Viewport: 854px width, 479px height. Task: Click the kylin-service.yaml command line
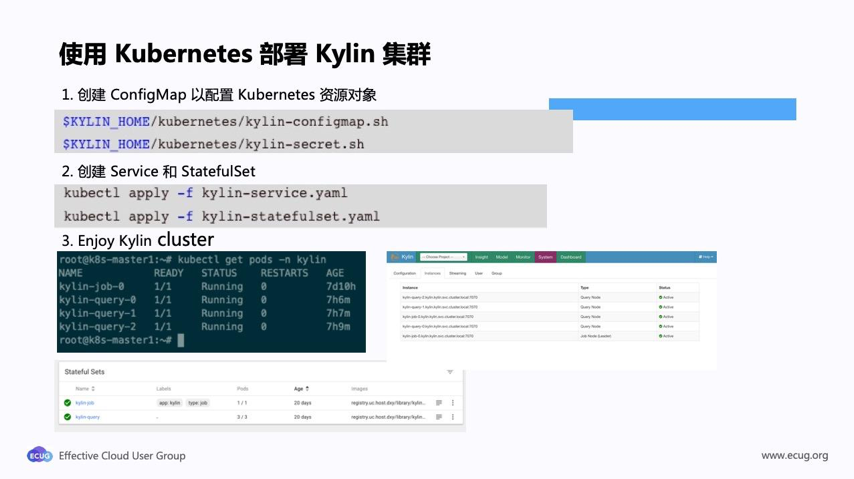tap(205, 193)
